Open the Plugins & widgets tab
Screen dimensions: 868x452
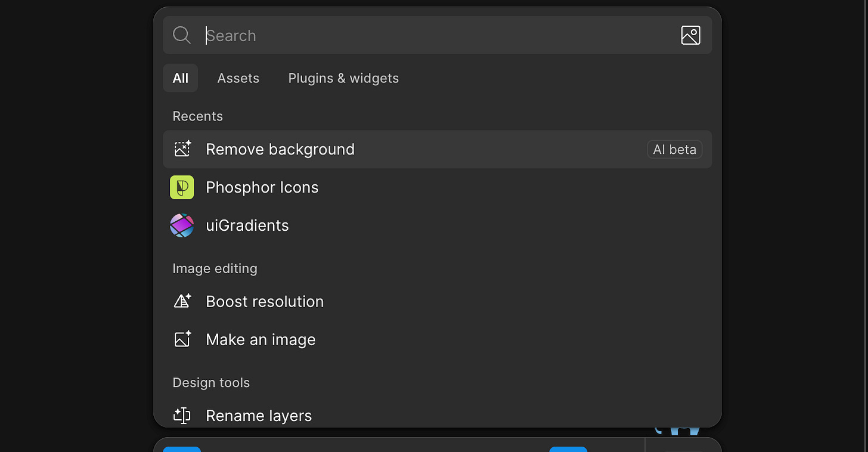pos(343,78)
